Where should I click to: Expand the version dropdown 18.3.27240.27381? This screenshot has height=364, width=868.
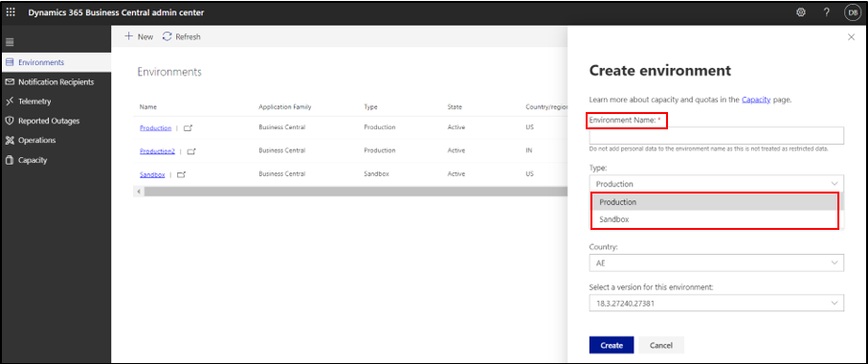coord(717,303)
